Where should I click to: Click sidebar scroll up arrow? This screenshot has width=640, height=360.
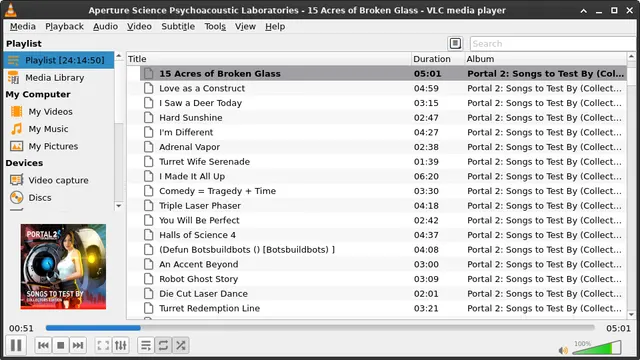pos(119,56)
